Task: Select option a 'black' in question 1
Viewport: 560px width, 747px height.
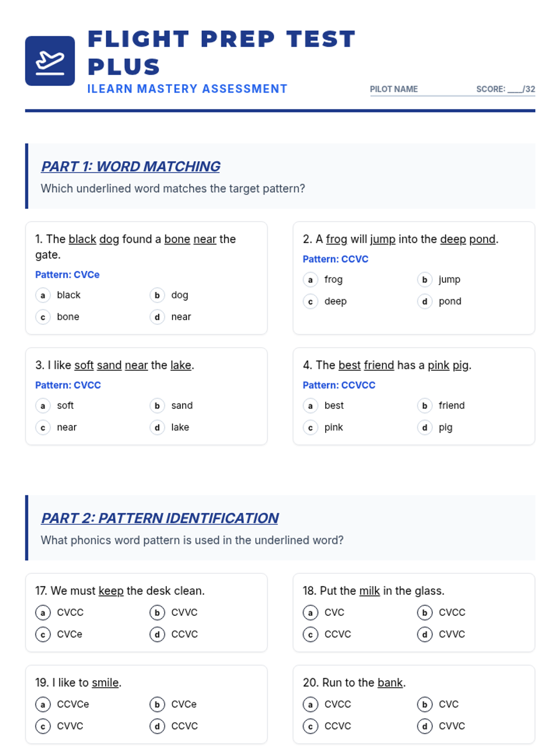Action: click(43, 295)
